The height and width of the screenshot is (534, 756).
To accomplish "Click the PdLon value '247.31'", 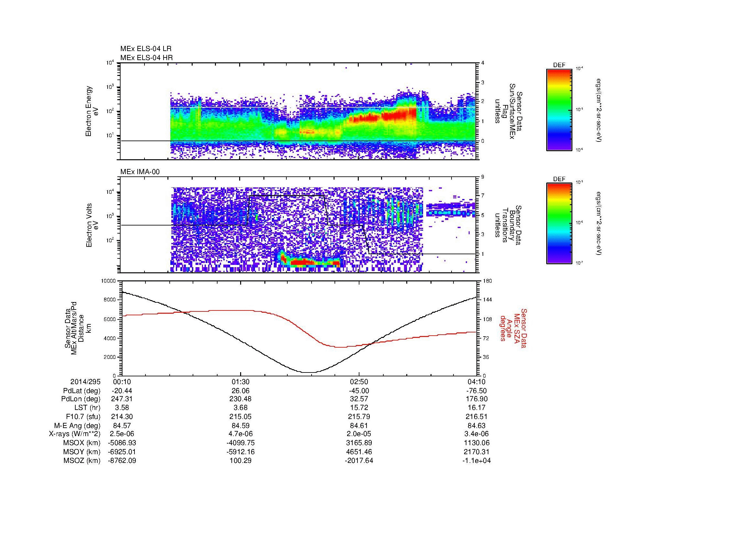I will [x=122, y=399].
